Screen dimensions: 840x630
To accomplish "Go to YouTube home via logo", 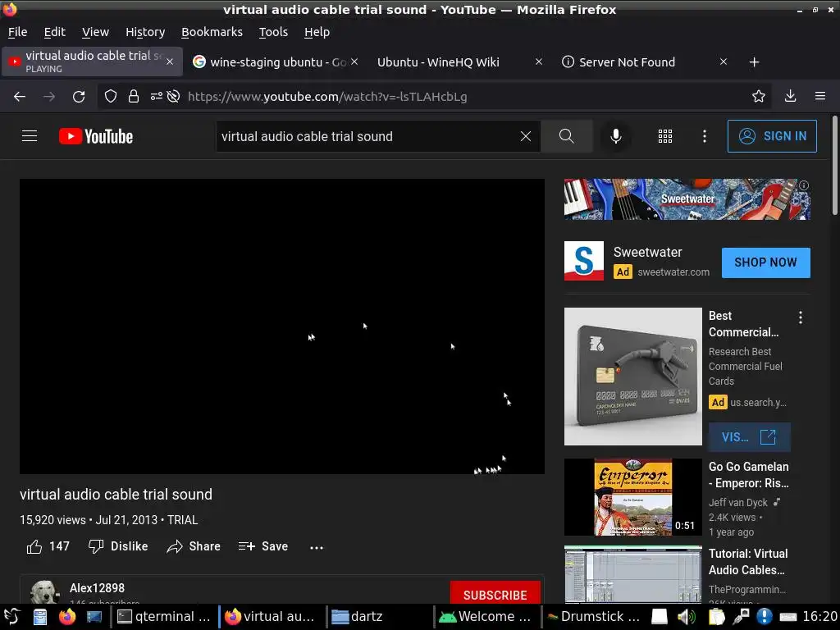I will coord(96,136).
